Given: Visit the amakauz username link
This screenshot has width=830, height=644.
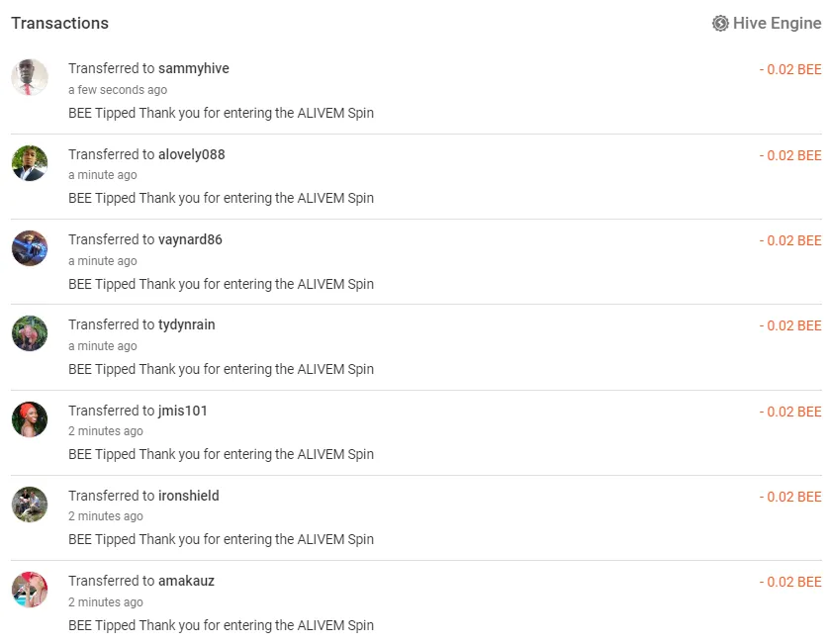Looking at the screenshot, I should pyautogui.click(x=186, y=581).
